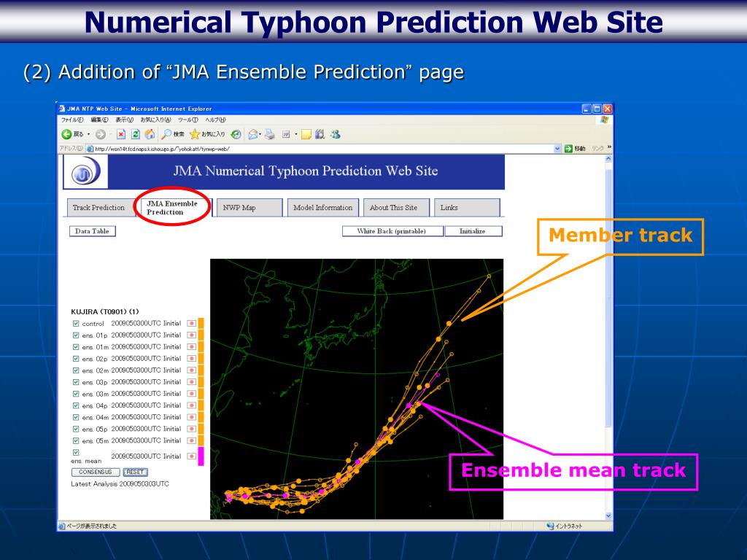The width and height of the screenshot is (747, 560).
Task: Open the Mail icon dropdown arrow
Action: tap(260, 135)
